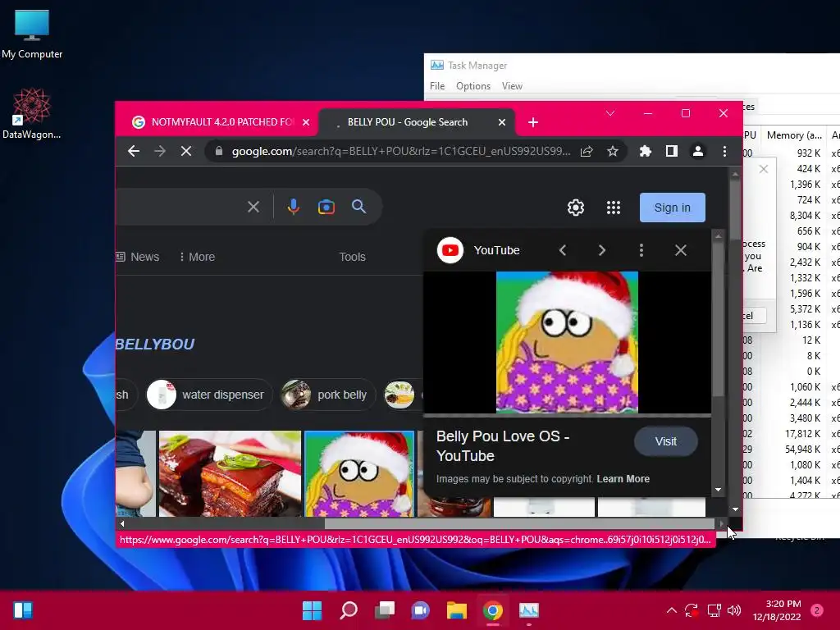Image resolution: width=840 pixels, height=630 pixels.
Task: Open Belly Pou Love OS - YouTube title
Action: (x=503, y=445)
